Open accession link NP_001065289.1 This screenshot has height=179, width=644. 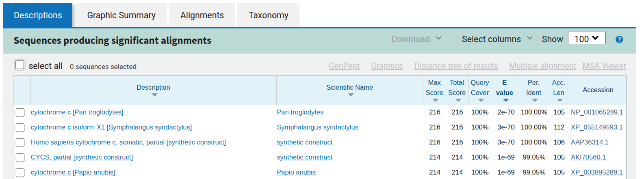[x=596, y=112]
